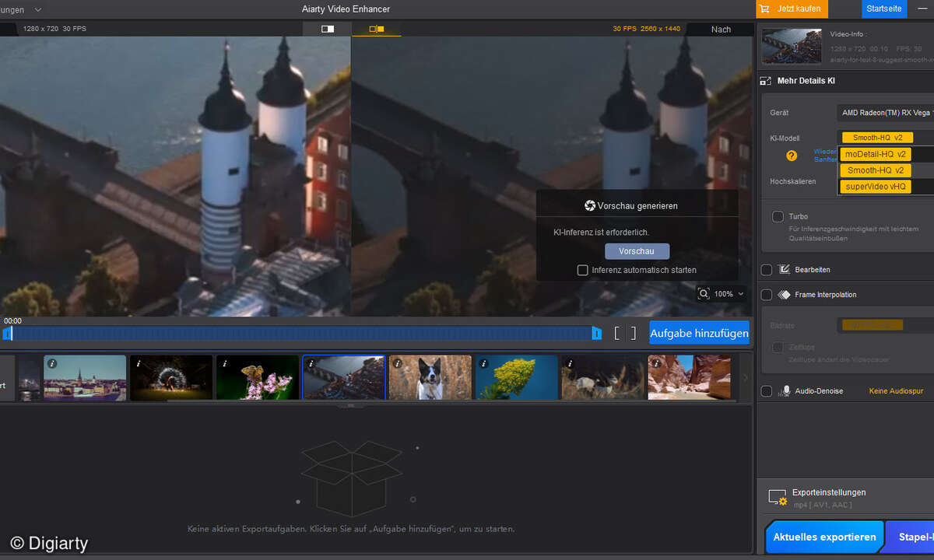Image resolution: width=934 pixels, height=560 pixels.
Task: Open the Gerät AMD Radeon dropdown
Action: 885,113
